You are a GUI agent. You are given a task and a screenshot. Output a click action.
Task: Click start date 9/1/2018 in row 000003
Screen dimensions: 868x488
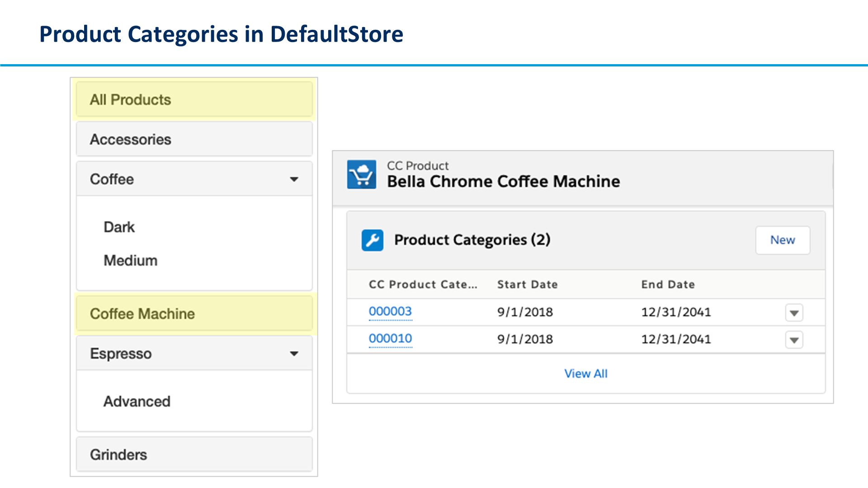tap(525, 312)
